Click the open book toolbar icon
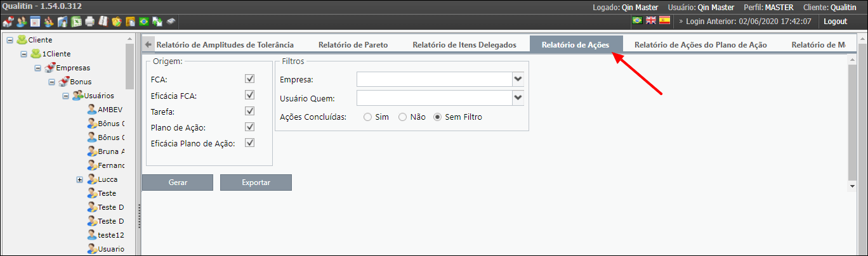The height and width of the screenshot is (256, 868). coord(103,22)
